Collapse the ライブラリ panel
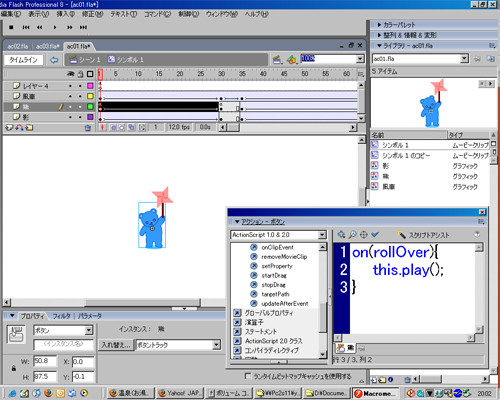The width and height of the screenshot is (500, 400). coord(379,46)
